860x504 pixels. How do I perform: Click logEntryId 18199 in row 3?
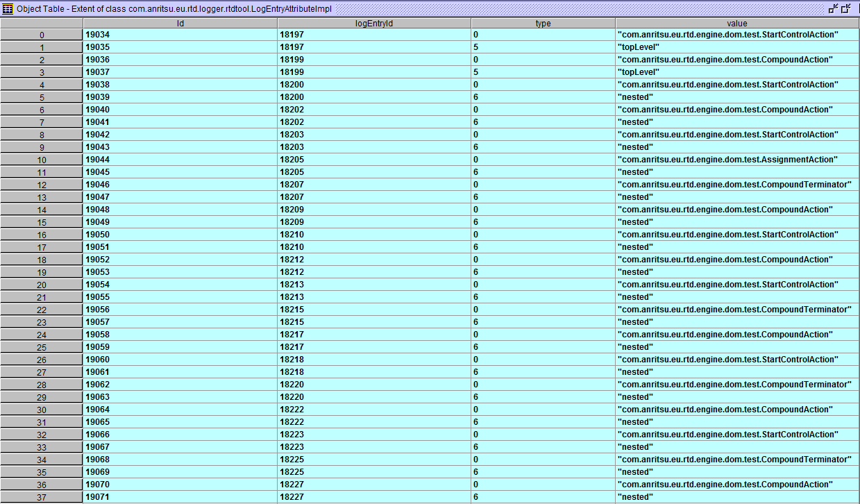[374, 72]
